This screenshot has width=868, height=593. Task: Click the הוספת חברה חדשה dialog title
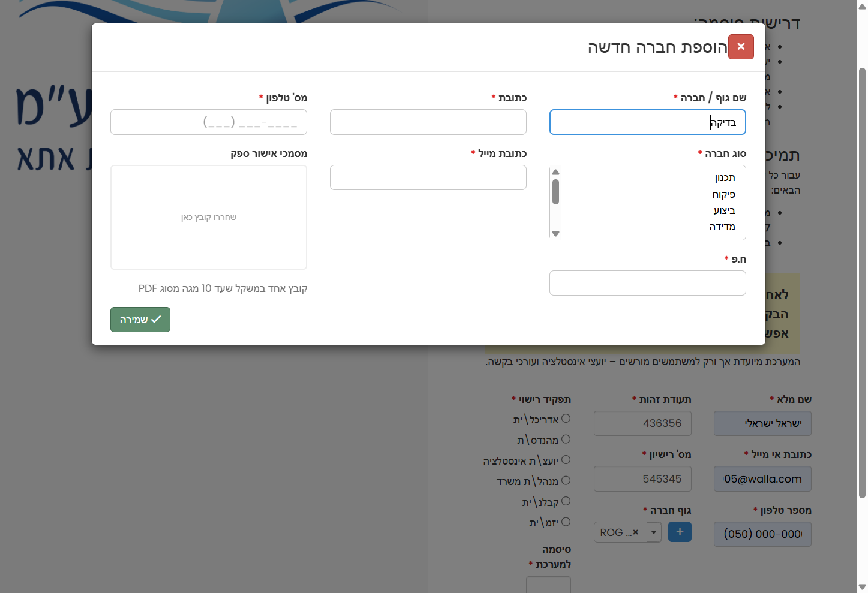657,47
